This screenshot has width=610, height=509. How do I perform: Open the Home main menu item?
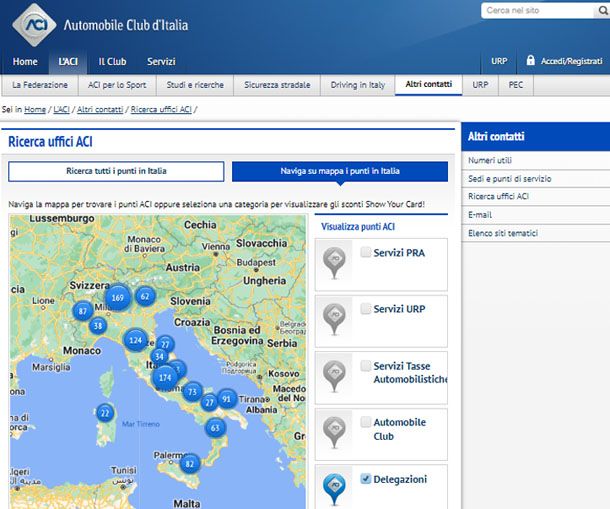(x=25, y=61)
